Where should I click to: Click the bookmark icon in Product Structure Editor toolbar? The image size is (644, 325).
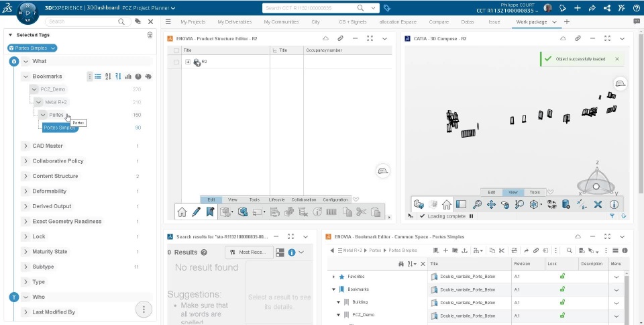pyautogui.click(x=210, y=212)
